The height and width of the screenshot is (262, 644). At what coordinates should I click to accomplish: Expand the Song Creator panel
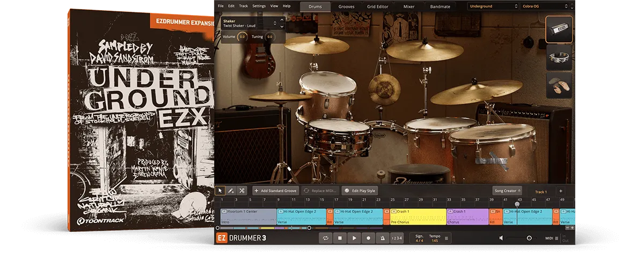507,191
